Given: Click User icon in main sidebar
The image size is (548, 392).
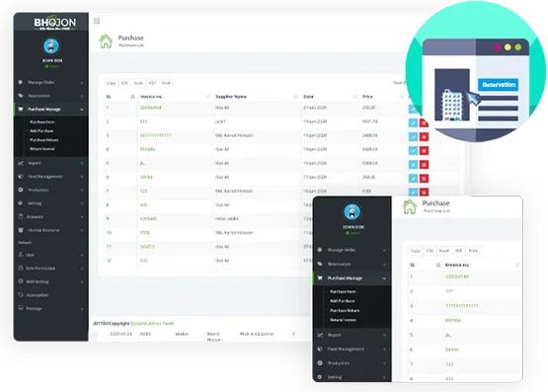Looking at the screenshot, I should coord(21,255).
